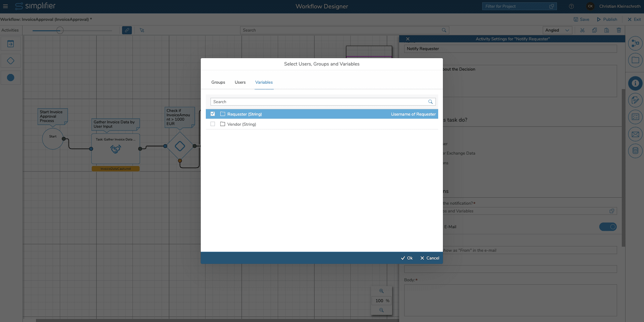The width and height of the screenshot is (644, 322).
Task: Click the paste clipboard icon
Action: (x=607, y=30)
